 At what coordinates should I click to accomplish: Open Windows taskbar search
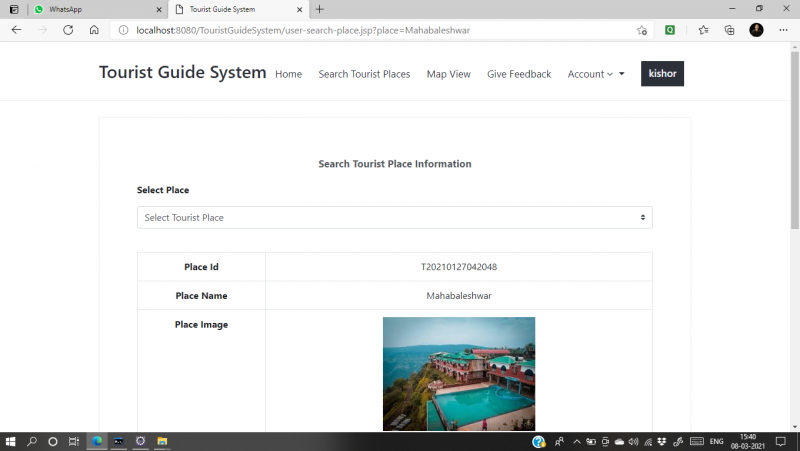32,441
